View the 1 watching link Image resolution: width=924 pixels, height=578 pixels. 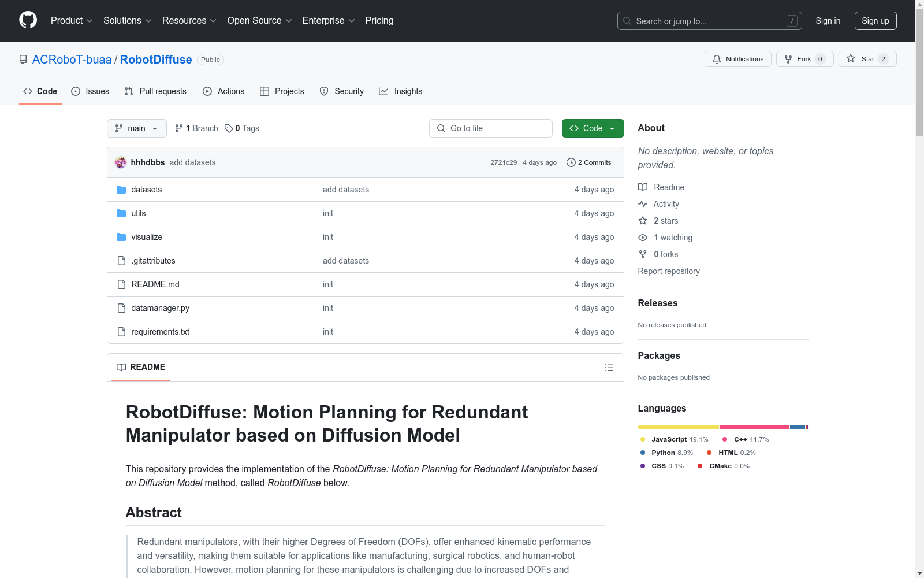(665, 238)
